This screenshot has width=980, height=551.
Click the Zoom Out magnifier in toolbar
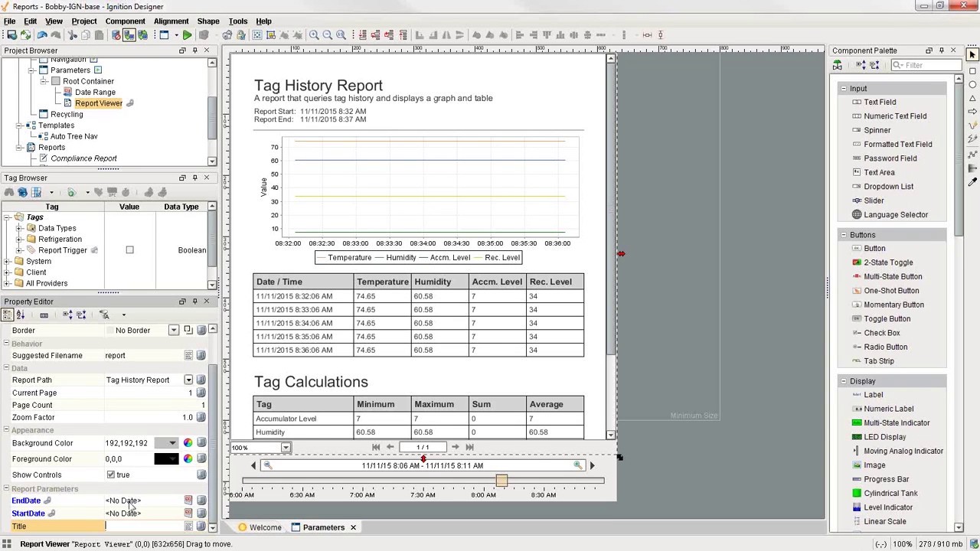(x=328, y=35)
